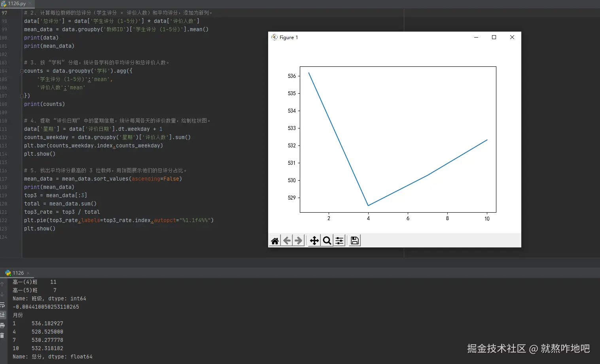
Task: Click the data['星期'] assignment line
Action: pos(93,129)
